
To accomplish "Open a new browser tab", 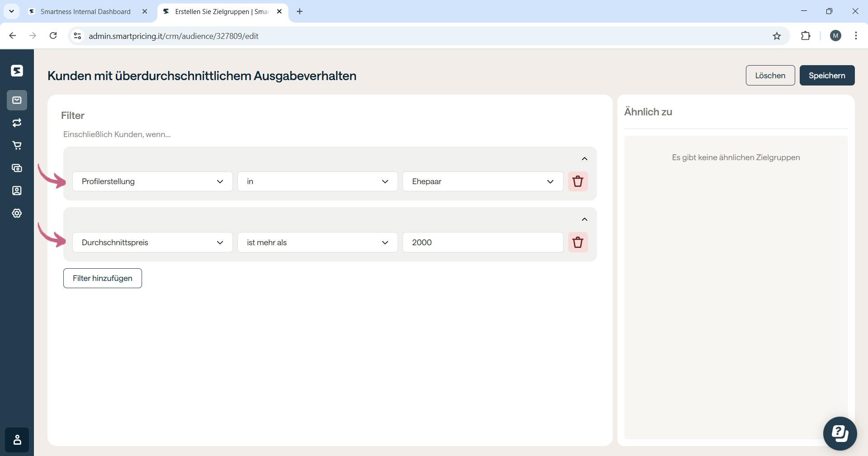I will [299, 11].
